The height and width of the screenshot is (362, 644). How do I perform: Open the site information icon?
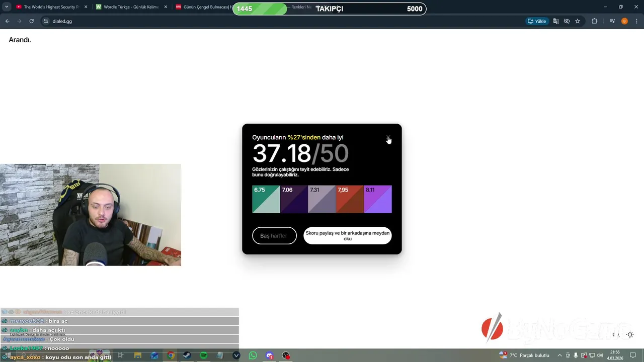pos(46,21)
